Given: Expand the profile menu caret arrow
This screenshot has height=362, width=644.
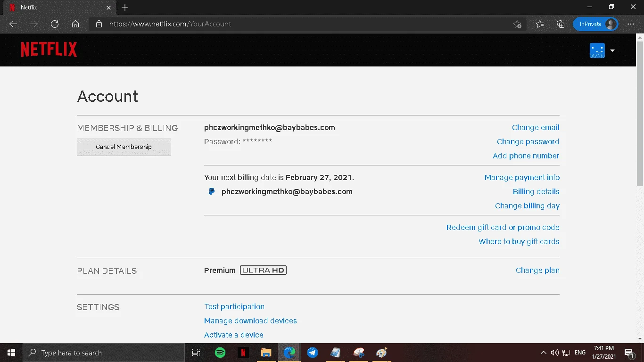Looking at the screenshot, I should [x=612, y=50].
